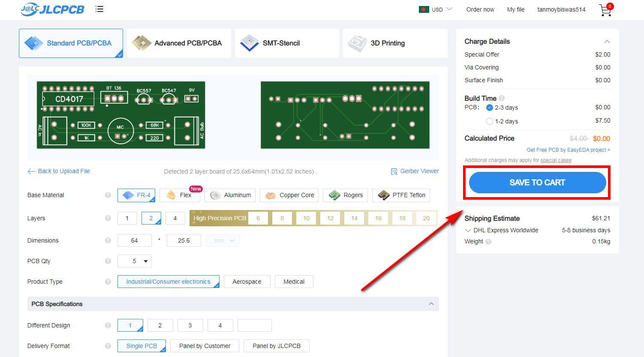Select Different Design 2
The width and height of the screenshot is (644, 357).
click(160, 325)
